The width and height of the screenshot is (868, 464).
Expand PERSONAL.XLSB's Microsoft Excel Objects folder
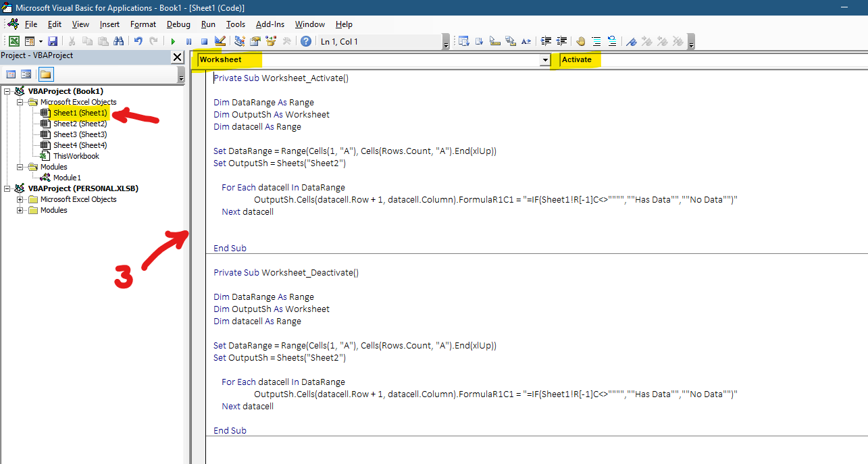click(20, 199)
